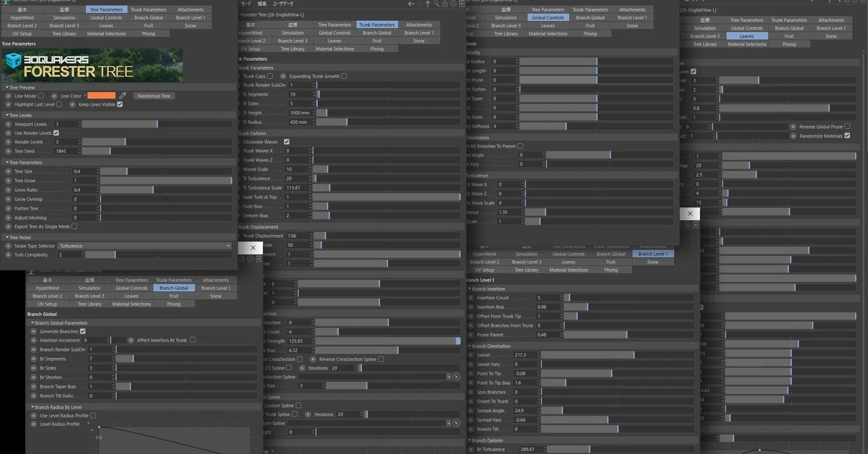This screenshot has height=454, width=868.
Task: Click animation dot beside Reverse Global Prune
Action: [793, 127]
